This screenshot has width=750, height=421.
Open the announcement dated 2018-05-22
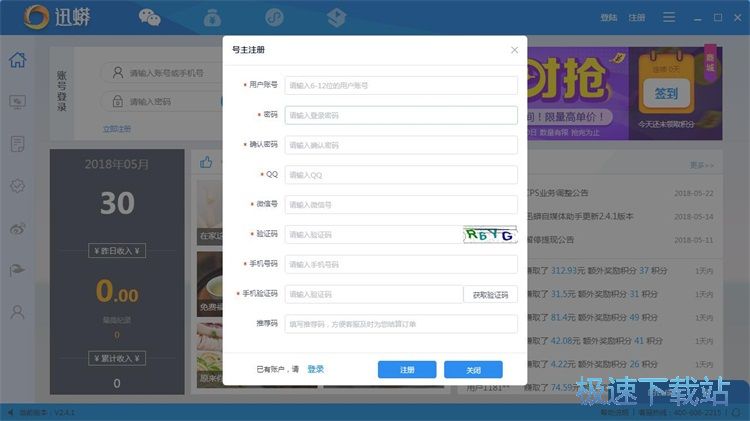click(x=619, y=193)
